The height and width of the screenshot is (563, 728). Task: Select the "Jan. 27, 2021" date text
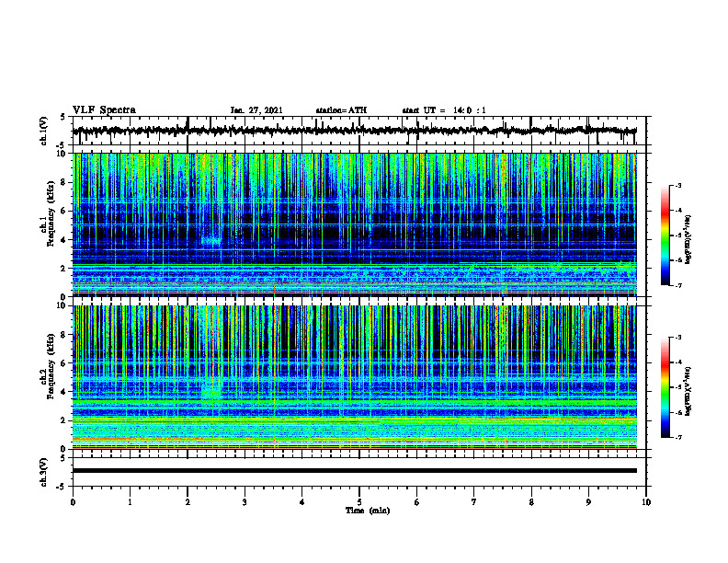pyautogui.click(x=256, y=110)
